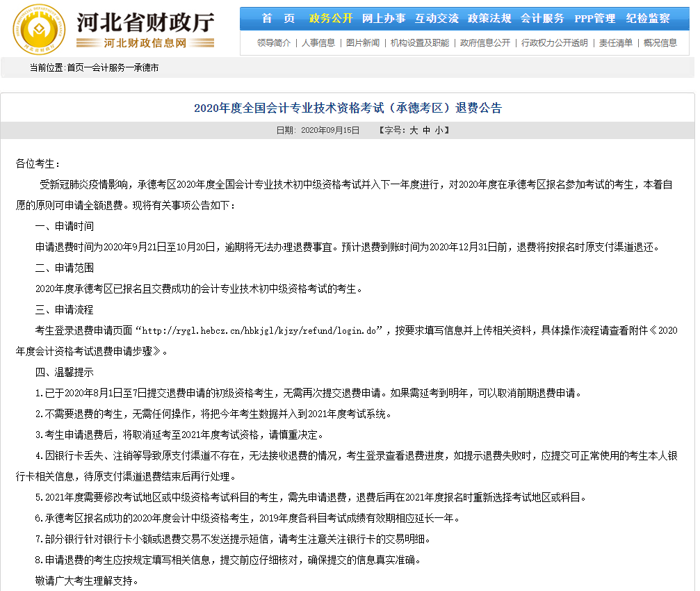Screen dimensions: 700x591
Task: Go to the 政府信息公开 page
Action: click(x=485, y=43)
